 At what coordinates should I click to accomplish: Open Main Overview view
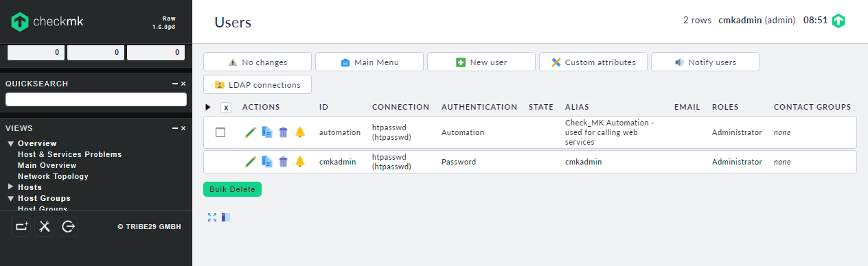(x=47, y=165)
